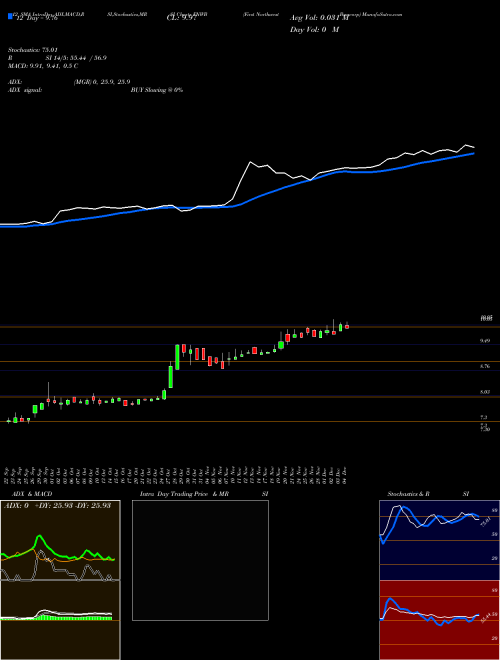Click the blue 12 Day SMA legend square
The image size is (500, 660).
(10, 17)
